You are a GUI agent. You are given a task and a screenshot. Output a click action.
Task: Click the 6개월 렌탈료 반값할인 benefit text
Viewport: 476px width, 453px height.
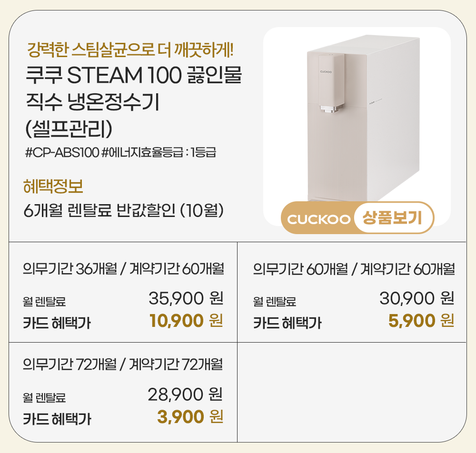(124, 210)
